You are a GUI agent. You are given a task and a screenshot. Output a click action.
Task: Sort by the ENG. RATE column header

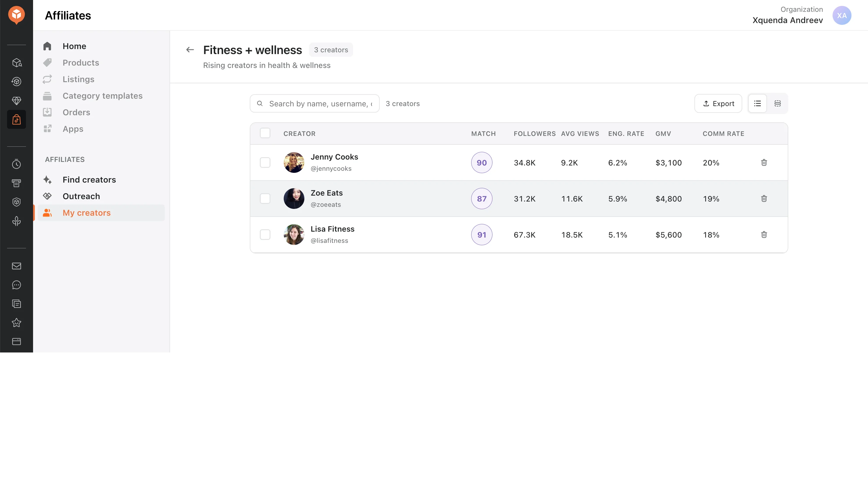(626, 134)
